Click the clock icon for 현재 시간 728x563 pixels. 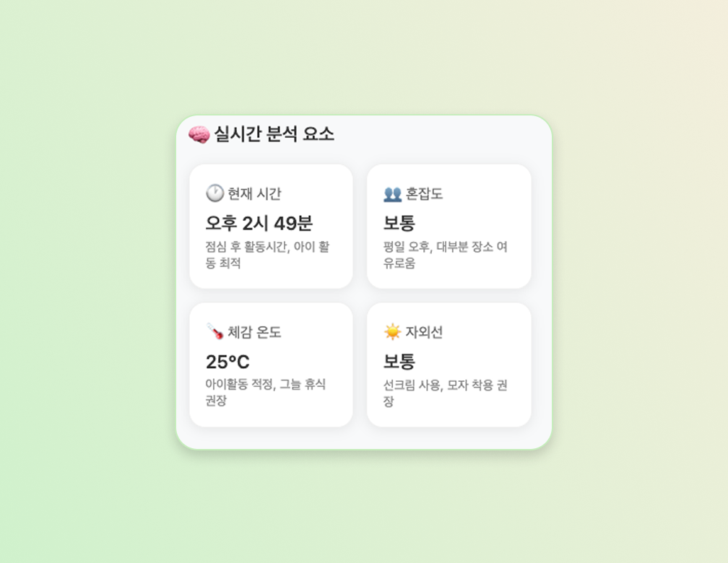tap(214, 193)
